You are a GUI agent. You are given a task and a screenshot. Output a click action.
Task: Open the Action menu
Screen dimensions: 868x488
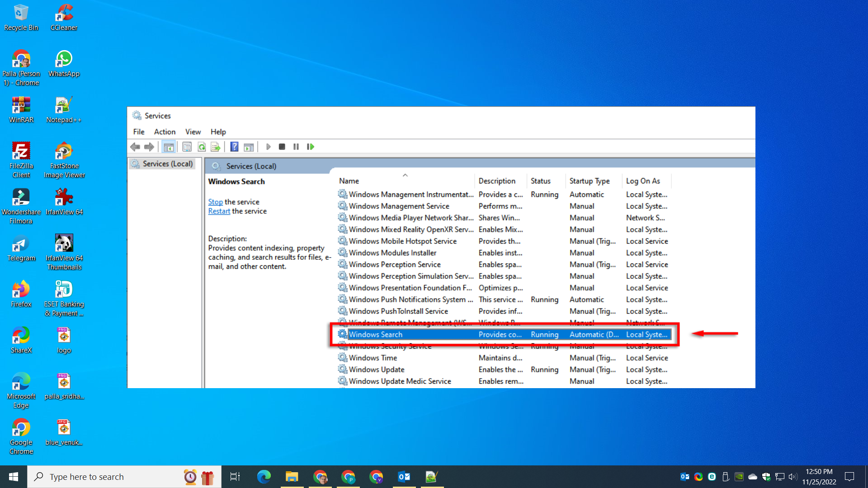[165, 132]
